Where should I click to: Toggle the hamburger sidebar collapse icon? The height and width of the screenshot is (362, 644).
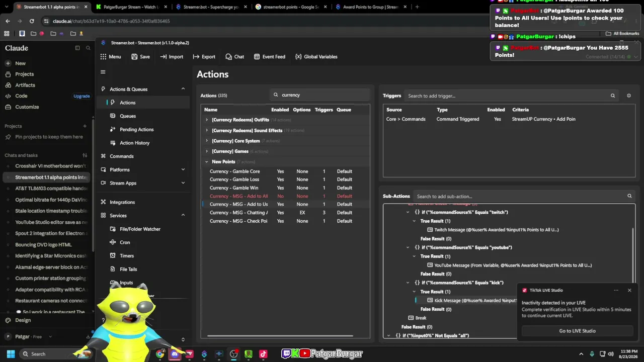point(103,72)
